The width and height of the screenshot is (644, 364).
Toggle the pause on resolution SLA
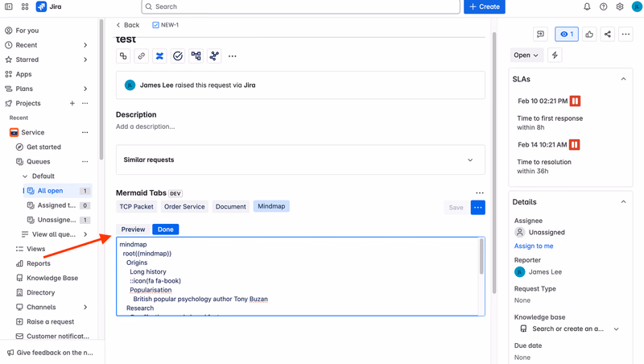(574, 145)
